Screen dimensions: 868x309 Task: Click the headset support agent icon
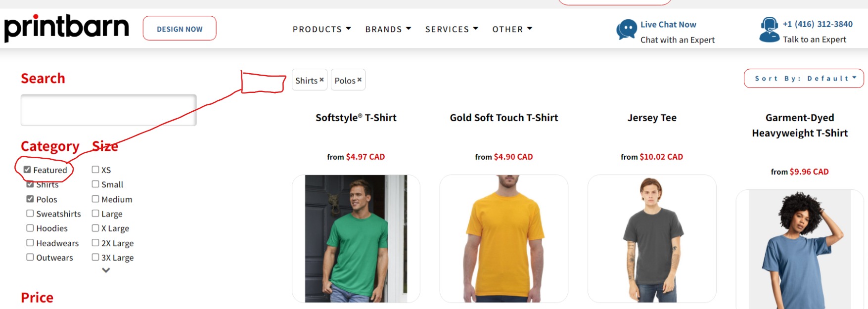pos(769,30)
